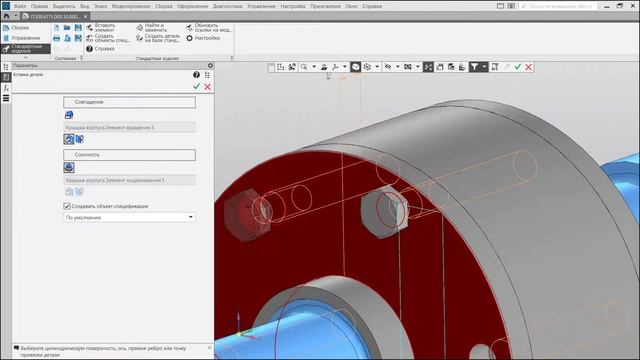Click the Параметры panel settings gear
This screenshot has width=640, height=360.
pos(210,65)
